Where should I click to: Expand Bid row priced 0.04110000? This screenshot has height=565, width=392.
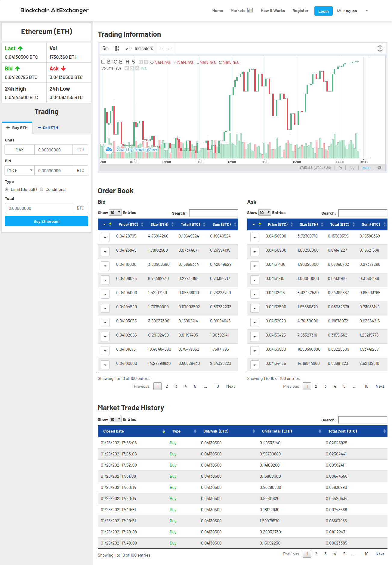coord(105,266)
